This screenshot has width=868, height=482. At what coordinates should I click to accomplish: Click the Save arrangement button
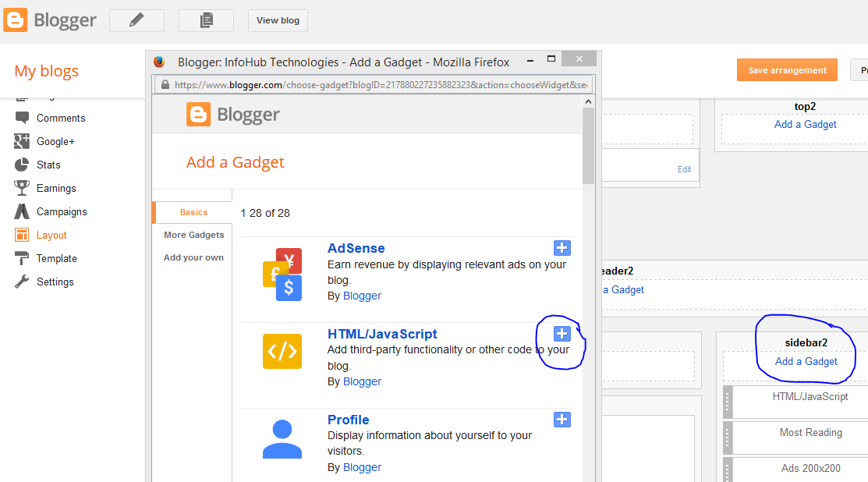(x=787, y=70)
